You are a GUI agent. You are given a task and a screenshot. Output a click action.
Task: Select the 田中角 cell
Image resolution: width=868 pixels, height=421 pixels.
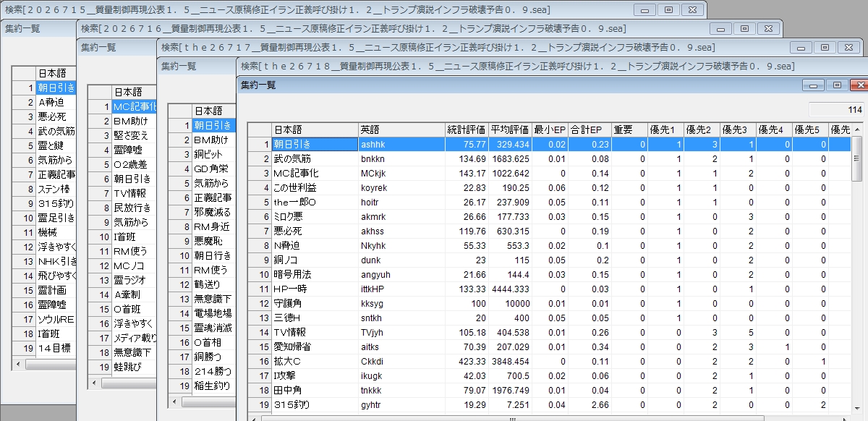pos(315,390)
